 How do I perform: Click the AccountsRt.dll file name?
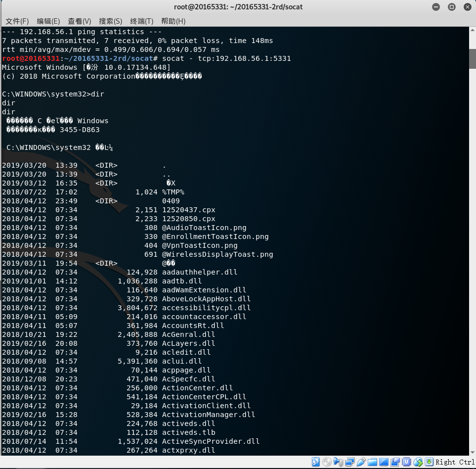point(193,326)
